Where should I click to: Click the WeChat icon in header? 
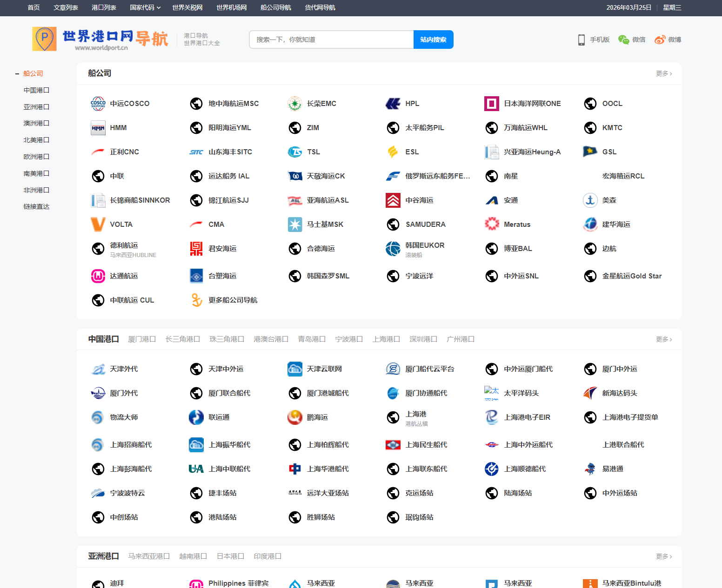[623, 40]
